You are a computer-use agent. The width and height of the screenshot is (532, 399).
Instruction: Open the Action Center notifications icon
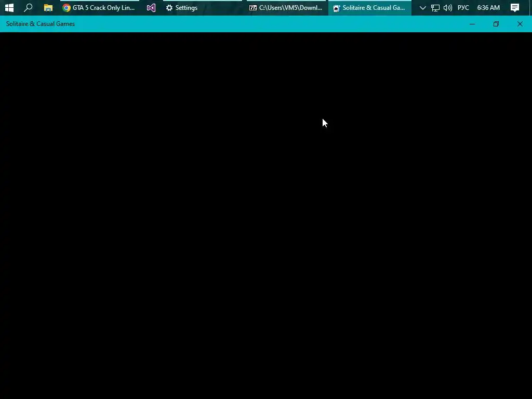click(515, 7)
